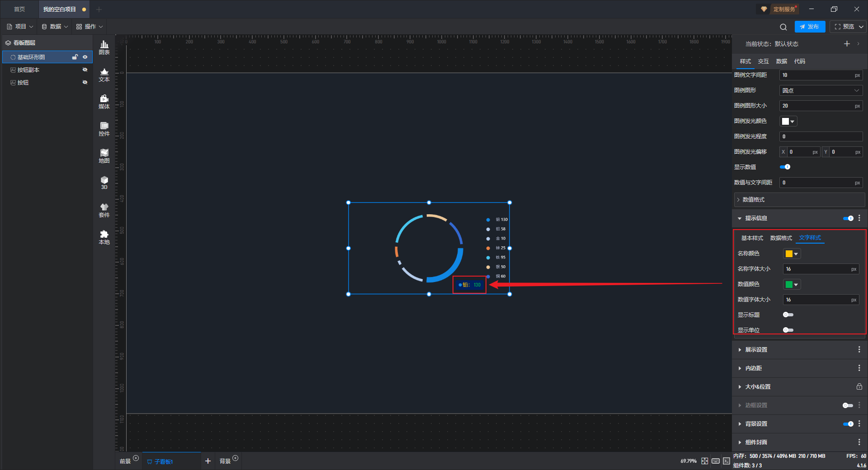Expand the 组件封面 section
This screenshot has width=868, height=470.
click(740, 442)
